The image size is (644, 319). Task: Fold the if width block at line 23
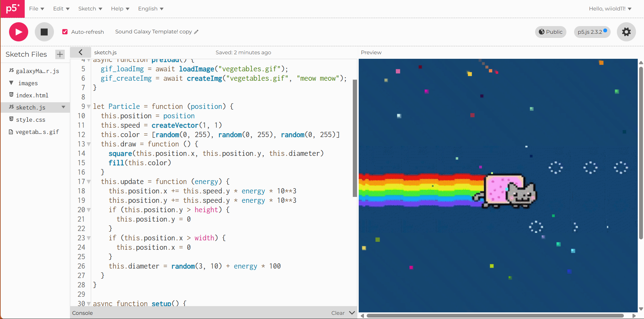[x=89, y=238]
